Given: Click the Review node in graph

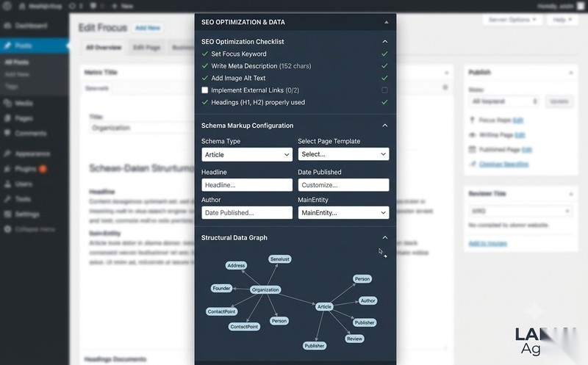Looking at the screenshot, I should tap(354, 339).
